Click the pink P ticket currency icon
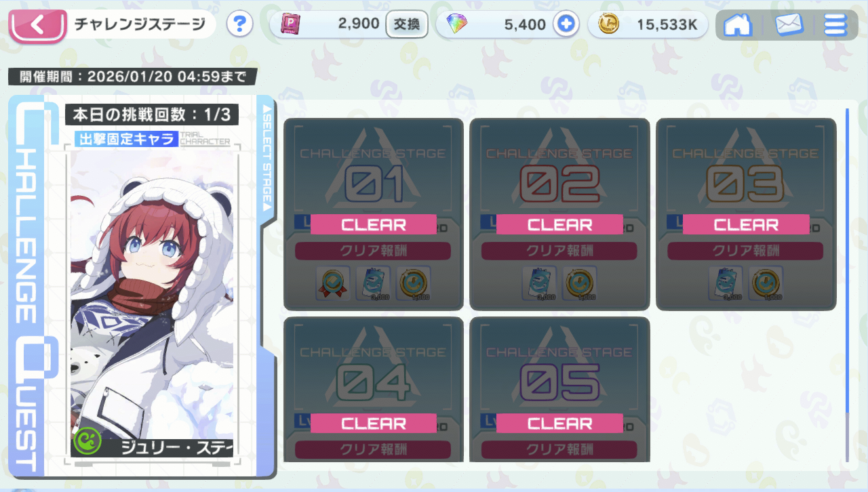 click(x=290, y=25)
